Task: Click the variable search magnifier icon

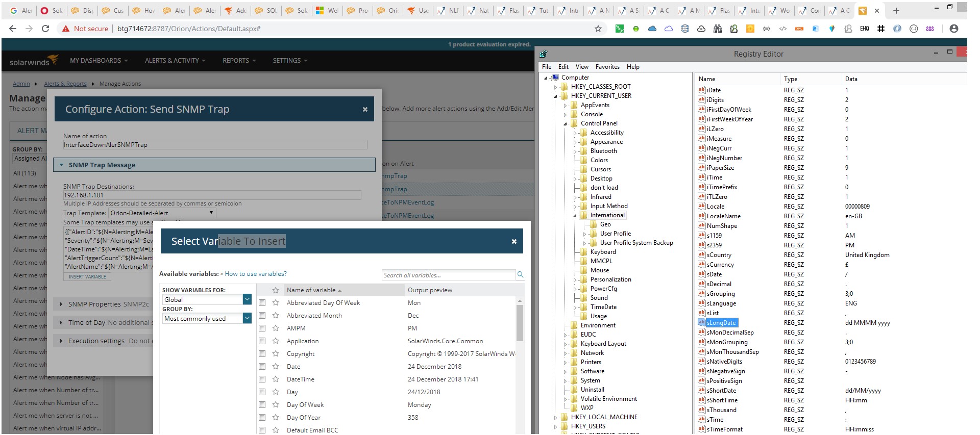Action: click(520, 275)
